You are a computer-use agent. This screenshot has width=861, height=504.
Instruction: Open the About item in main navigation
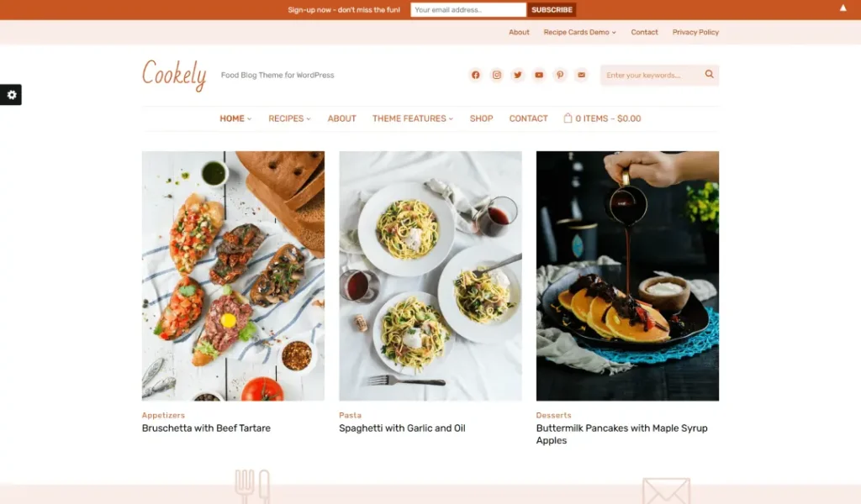pos(341,118)
